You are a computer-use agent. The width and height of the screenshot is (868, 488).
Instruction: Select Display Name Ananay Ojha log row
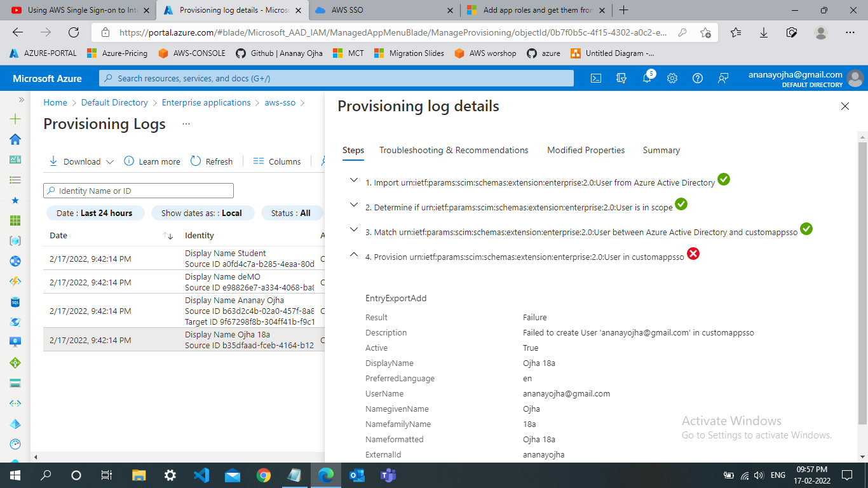point(183,311)
